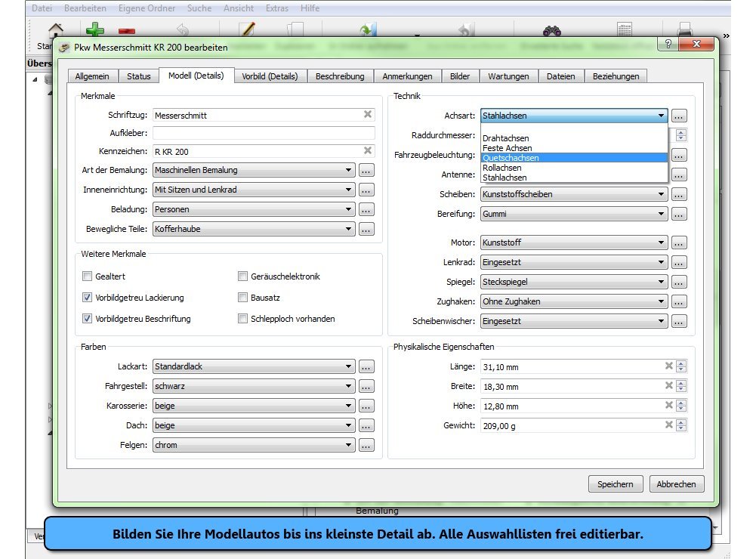
Task: Edit Bereifung list via ellipsis button
Action: point(679,214)
